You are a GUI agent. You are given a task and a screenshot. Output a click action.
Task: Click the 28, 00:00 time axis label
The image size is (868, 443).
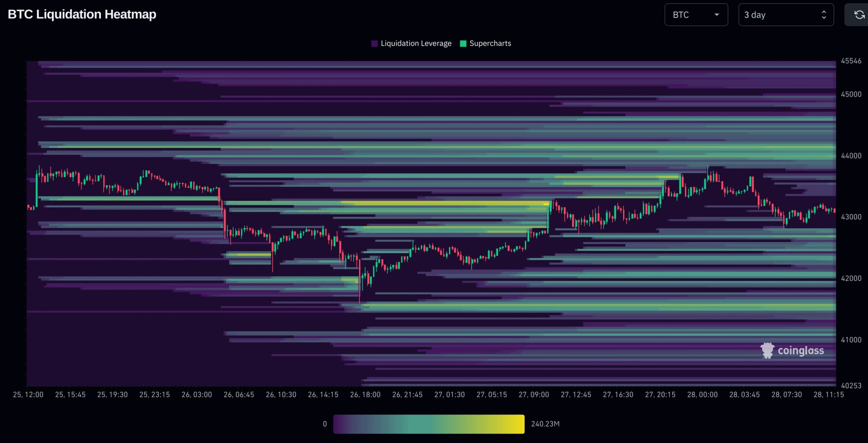703,395
